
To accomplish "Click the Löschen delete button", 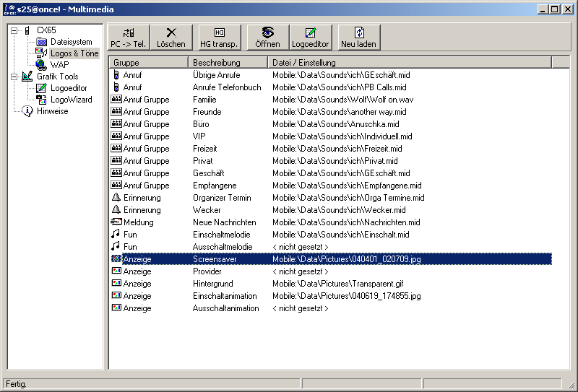I will (171, 38).
